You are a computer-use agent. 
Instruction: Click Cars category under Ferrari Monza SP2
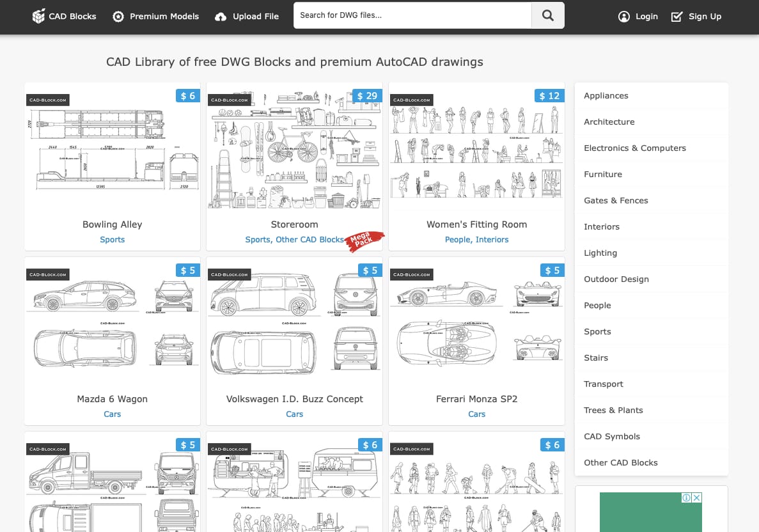tap(477, 414)
